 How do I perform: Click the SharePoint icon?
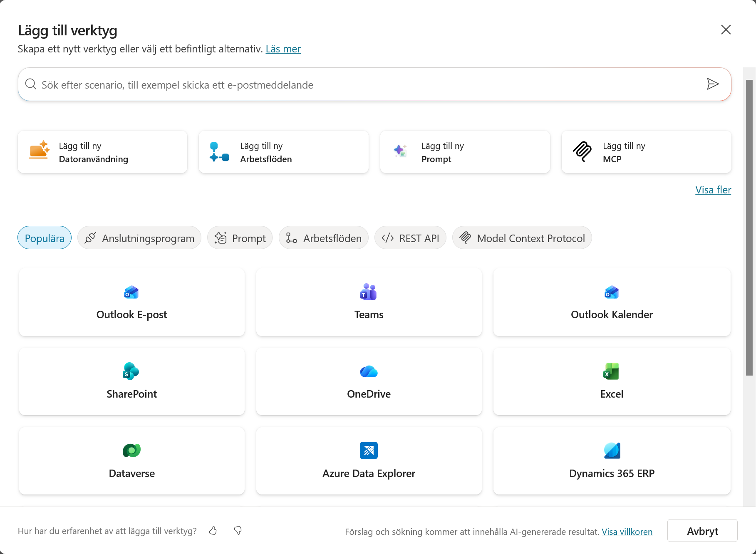click(131, 371)
